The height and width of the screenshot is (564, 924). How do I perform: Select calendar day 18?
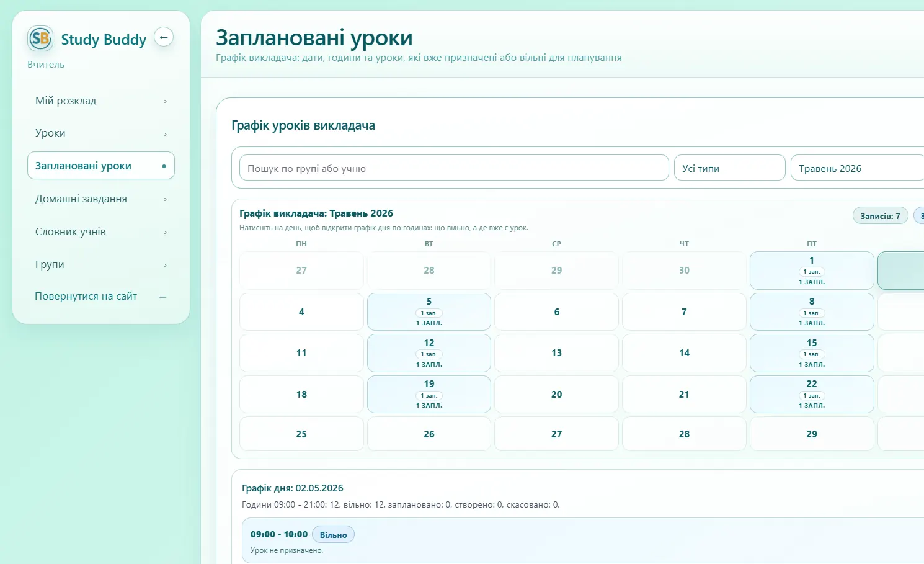click(x=301, y=394)
